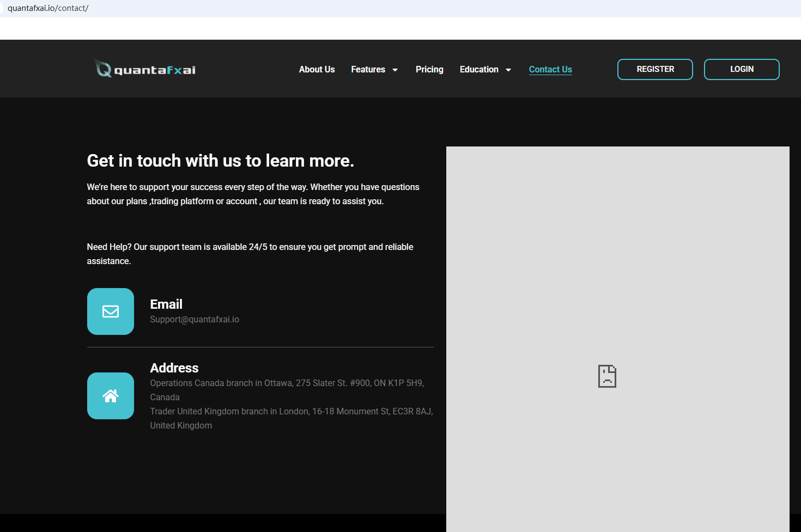The height and width of the screenshot is (532, 801).
Task: Click the Ottawa Canada branch address text
Action: coord(287,383)
